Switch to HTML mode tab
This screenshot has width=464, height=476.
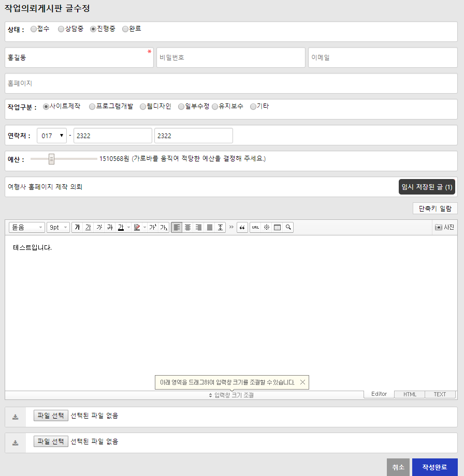pos(410,394)
